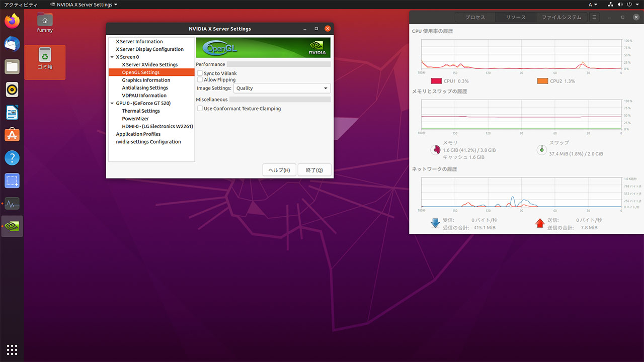Collapse the GPU 0 GeForce GT 520 node
Screen dimensions: 644x362
click(112, 104)
